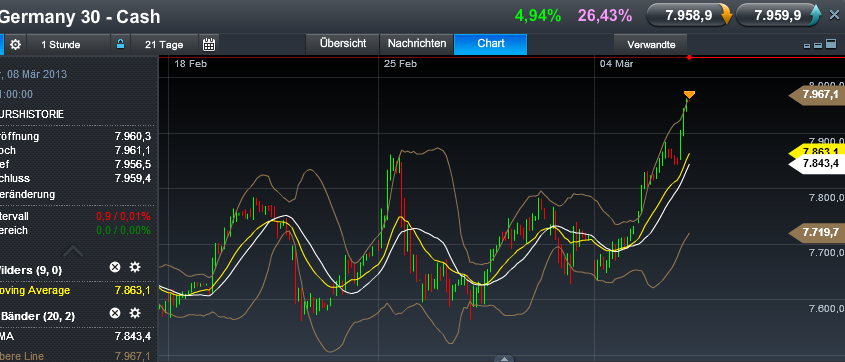845x362 pixels.
Task: Click the 7.600,0 axis label
Action: [827, 309]
